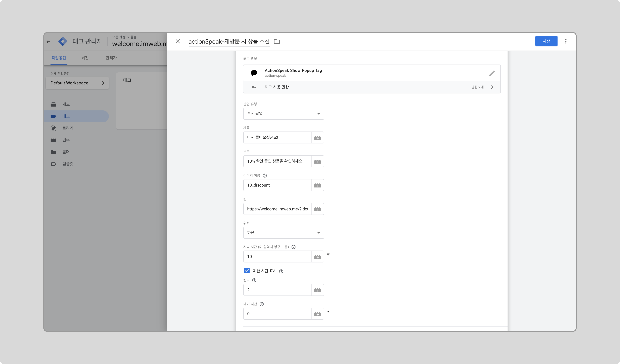620x364 pixels.
Task: Click the 제목 title input field
Action: point(277,137)
